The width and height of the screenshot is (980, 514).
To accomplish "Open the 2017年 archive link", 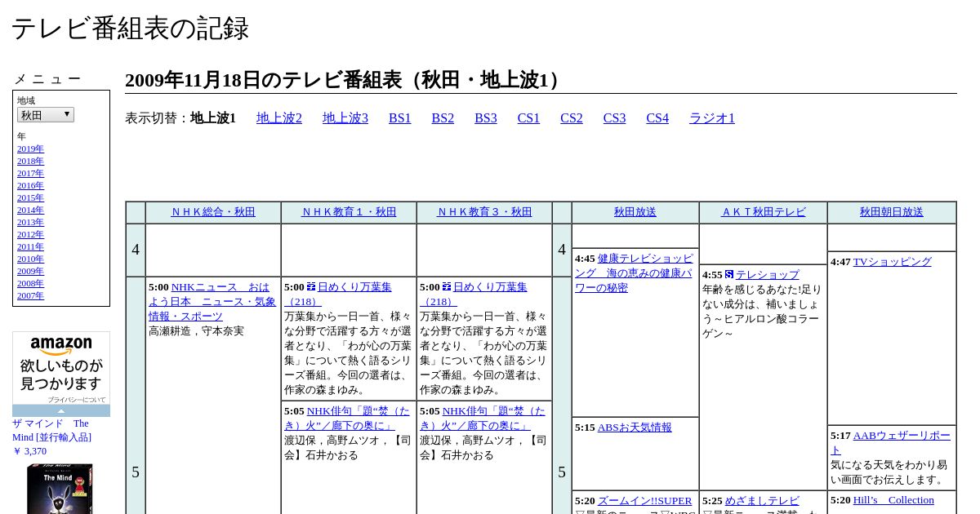I will click(x=30, y=173).
